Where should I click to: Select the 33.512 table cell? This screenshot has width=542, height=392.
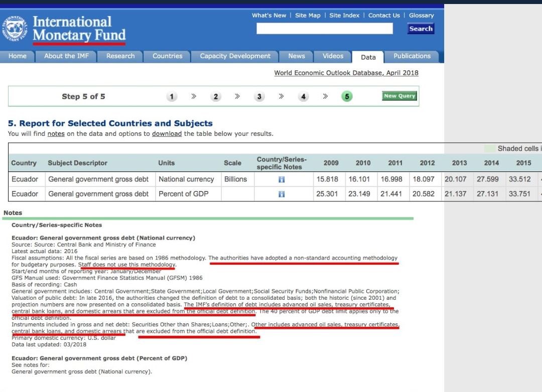click(x=519, y=179)
